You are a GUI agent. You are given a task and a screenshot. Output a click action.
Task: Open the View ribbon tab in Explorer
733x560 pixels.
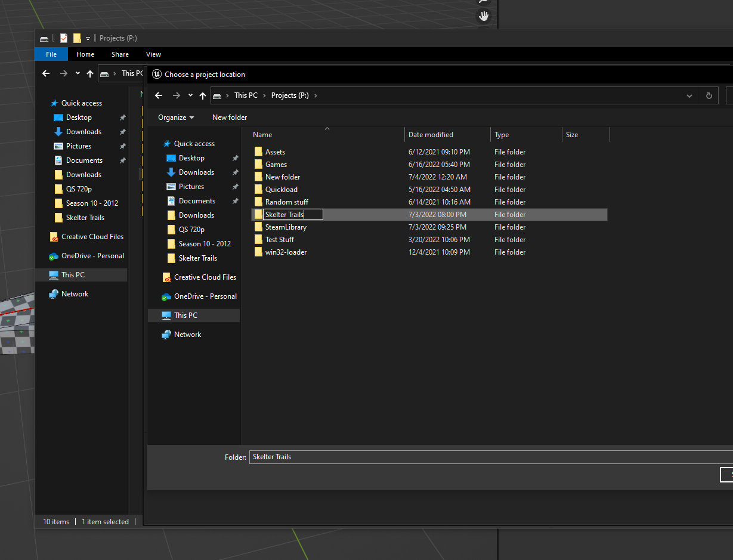[154, 54]
